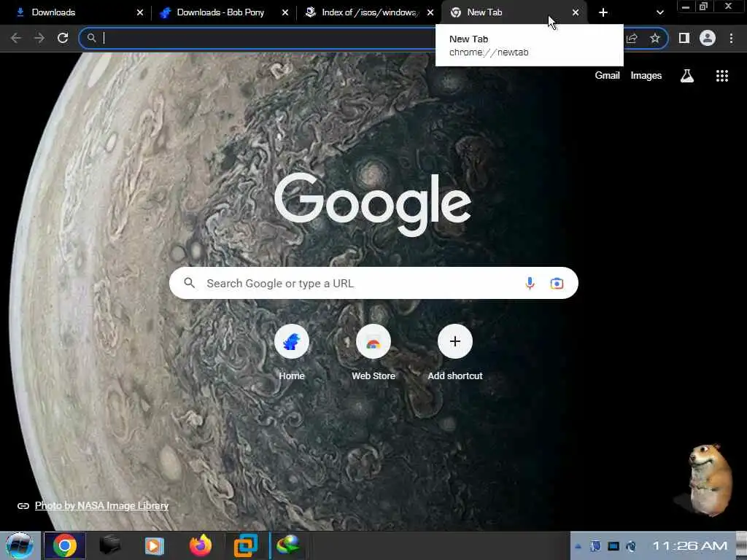Image resolution: width=747 pixels, height=560 pixels.
Task: Search by image with Google Lens icon
Action: click(557, 284)
